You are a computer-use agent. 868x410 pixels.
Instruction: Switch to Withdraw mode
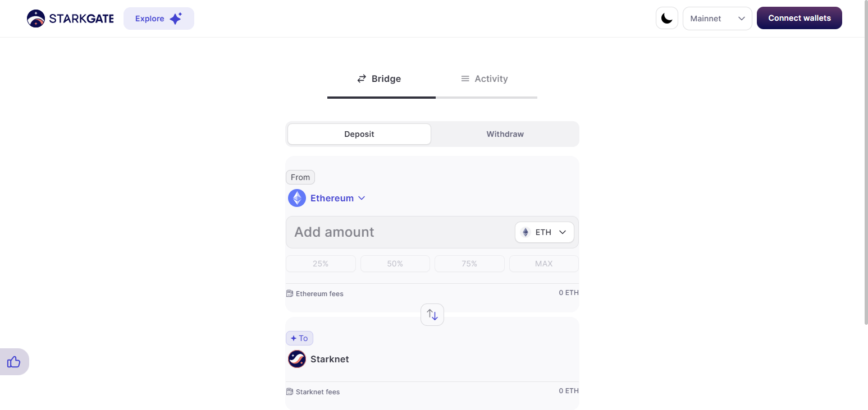click(x=504, y=134)
